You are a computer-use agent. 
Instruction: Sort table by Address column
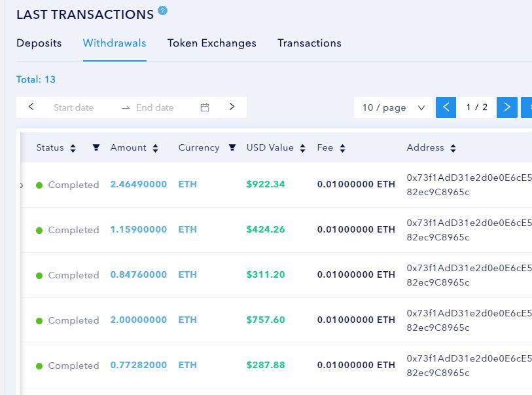click(x=453, y=148)
